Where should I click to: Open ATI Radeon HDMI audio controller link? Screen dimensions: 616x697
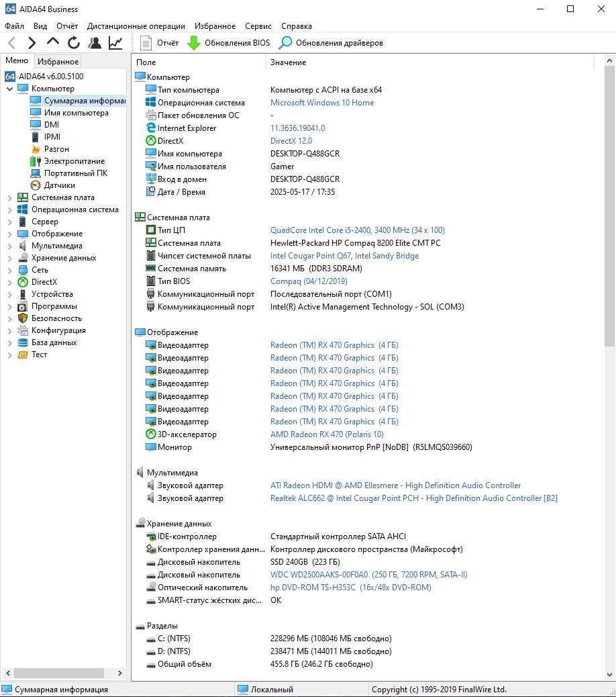click(x=396, y=485)
